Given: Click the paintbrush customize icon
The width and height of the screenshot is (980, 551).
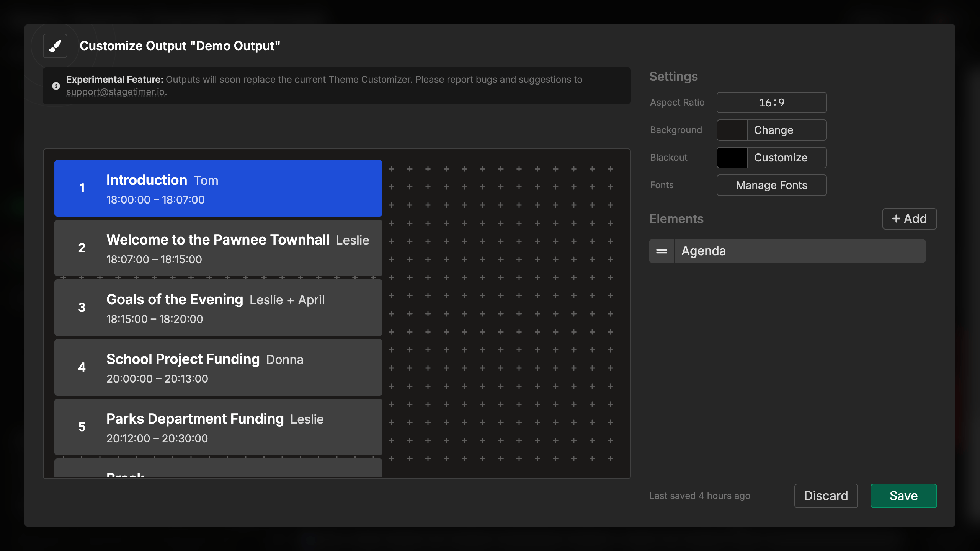Looking at the screenshot, I should point(55,46).
